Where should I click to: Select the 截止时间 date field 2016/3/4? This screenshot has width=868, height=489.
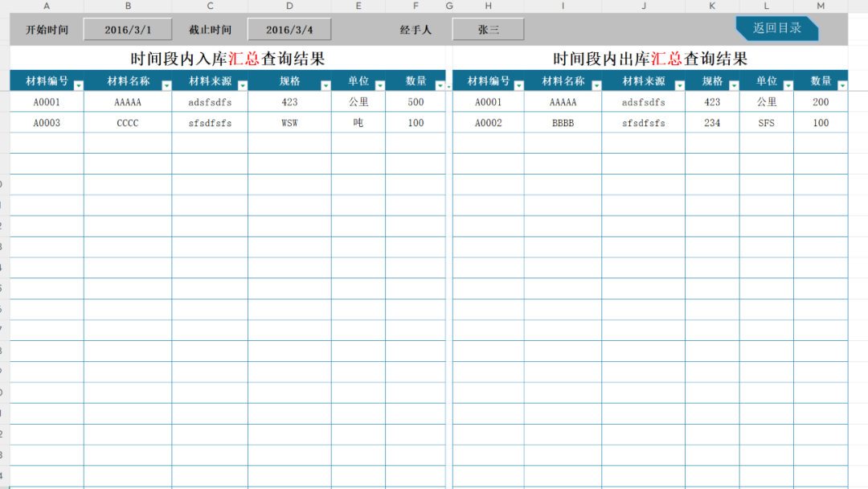pyautogui.click(x=289, y=29)
